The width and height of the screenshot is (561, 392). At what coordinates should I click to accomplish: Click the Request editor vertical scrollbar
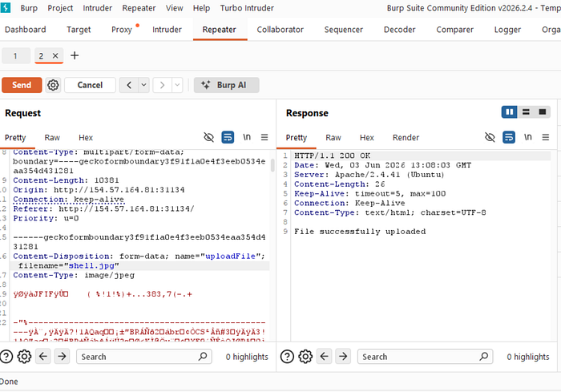[x=272, y=165]
